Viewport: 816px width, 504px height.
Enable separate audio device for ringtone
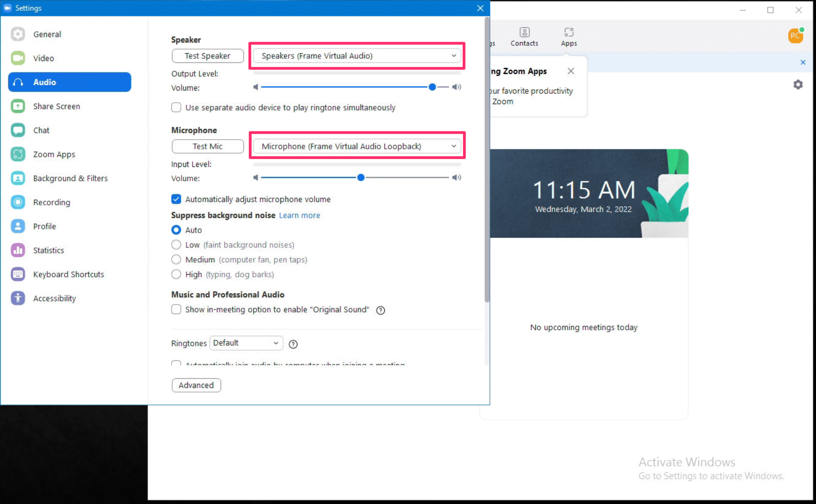pyautogui.click(x=176, y=108)
